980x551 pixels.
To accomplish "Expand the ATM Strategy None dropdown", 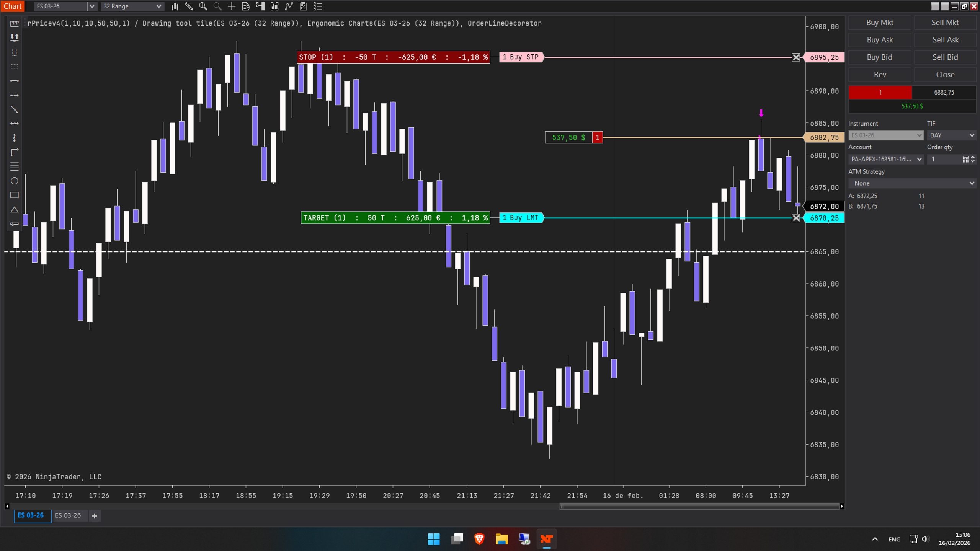I will (x=912, y=183).
